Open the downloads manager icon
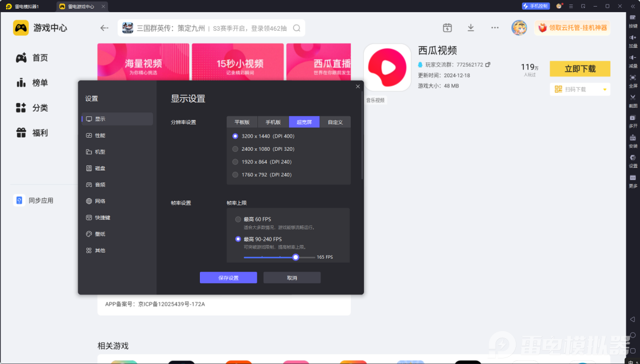The image size is (640, 364). point(471,28)
